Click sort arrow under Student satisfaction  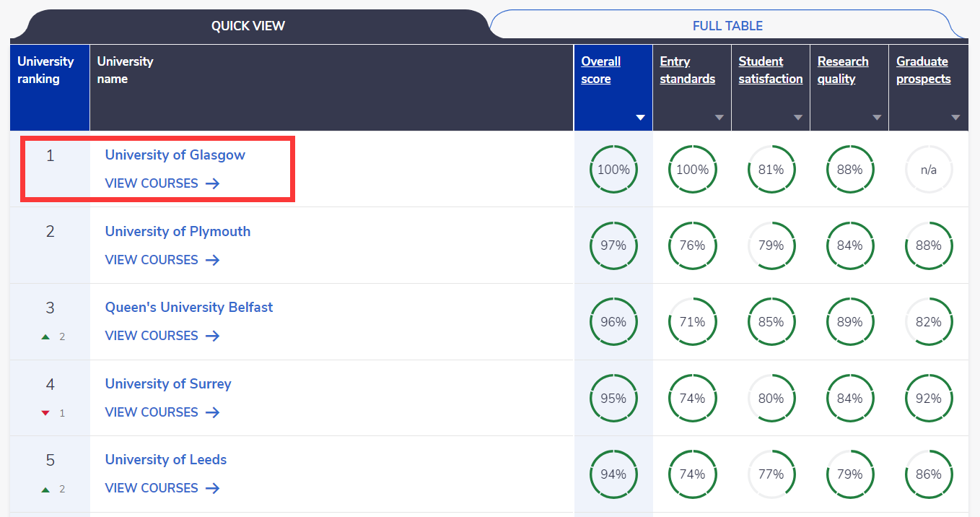point(797,118)
